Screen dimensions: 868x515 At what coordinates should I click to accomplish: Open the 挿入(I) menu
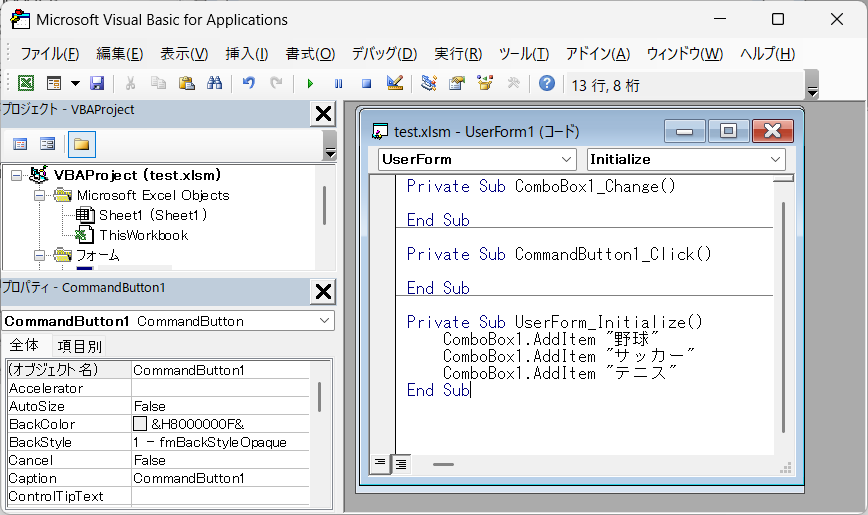(x=247, y=54)
